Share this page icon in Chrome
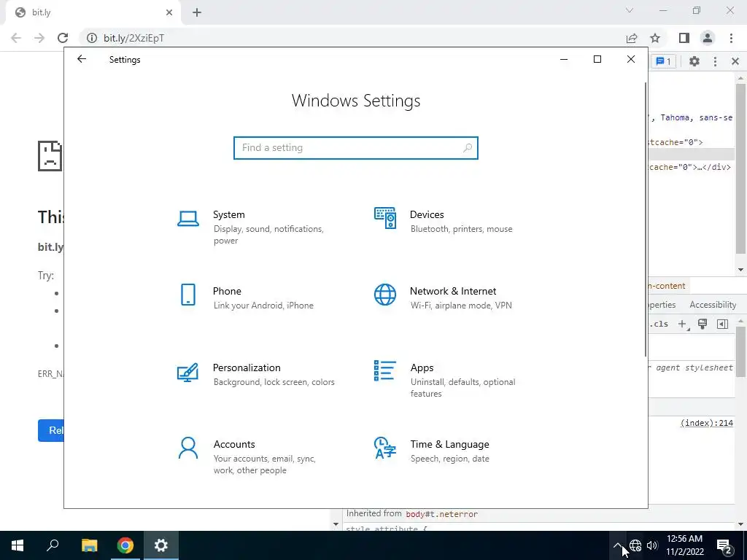 click(x=632, y=38)
